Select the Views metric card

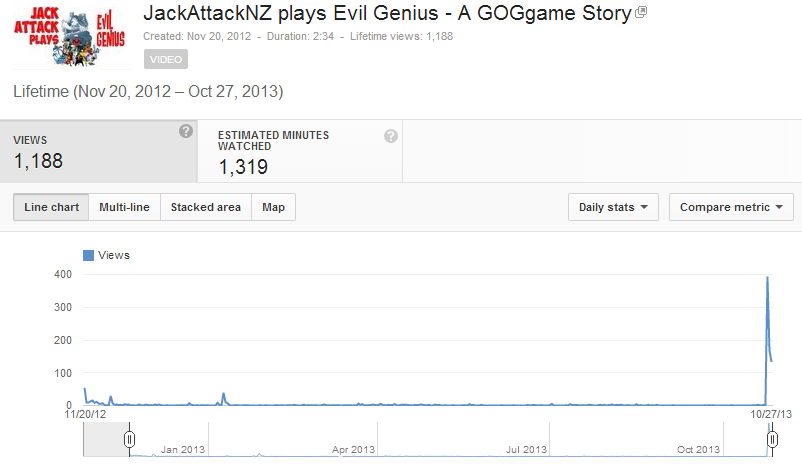[x=98, y=151]
